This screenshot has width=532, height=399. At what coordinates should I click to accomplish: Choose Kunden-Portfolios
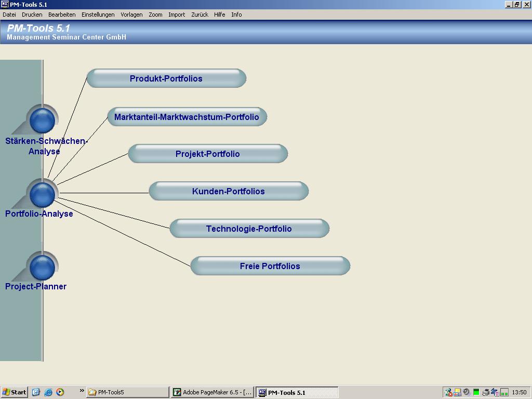(x=229, y=191)
